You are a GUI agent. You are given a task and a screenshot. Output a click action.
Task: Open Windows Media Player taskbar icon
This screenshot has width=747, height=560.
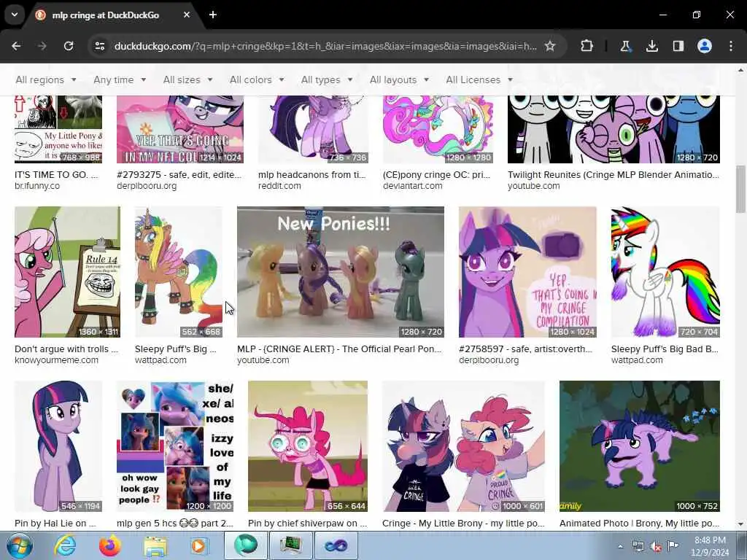click(198, 545)
